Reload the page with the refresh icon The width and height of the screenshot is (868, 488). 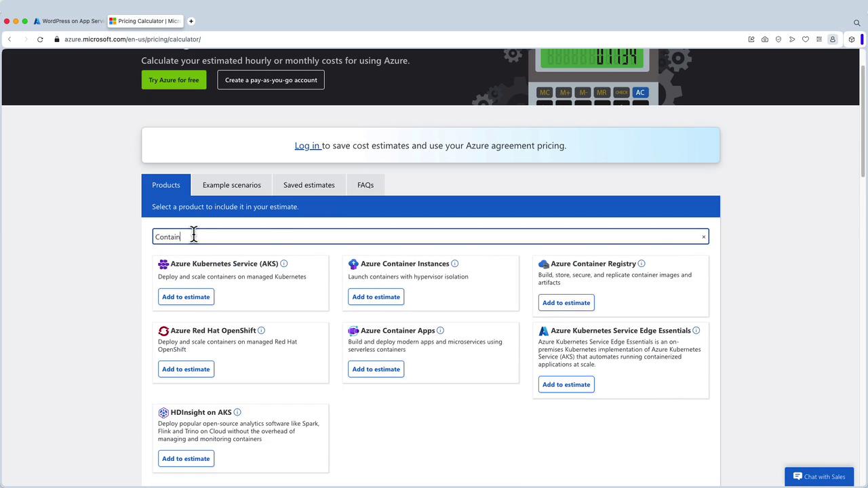click(x=40, y=39)
